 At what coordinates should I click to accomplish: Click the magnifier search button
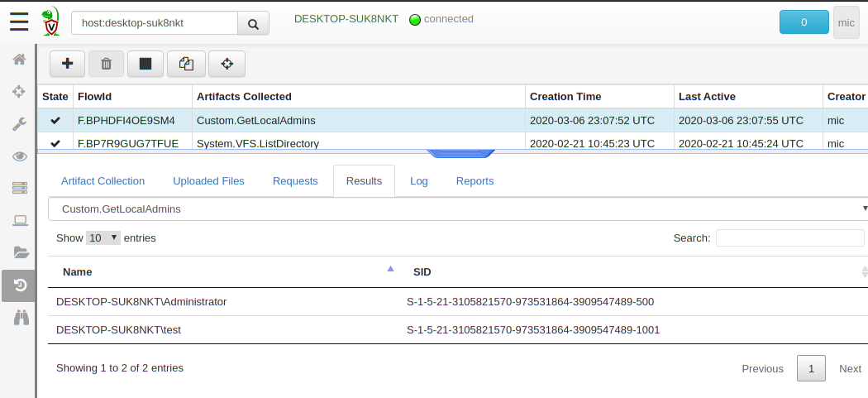click(253, 24)
